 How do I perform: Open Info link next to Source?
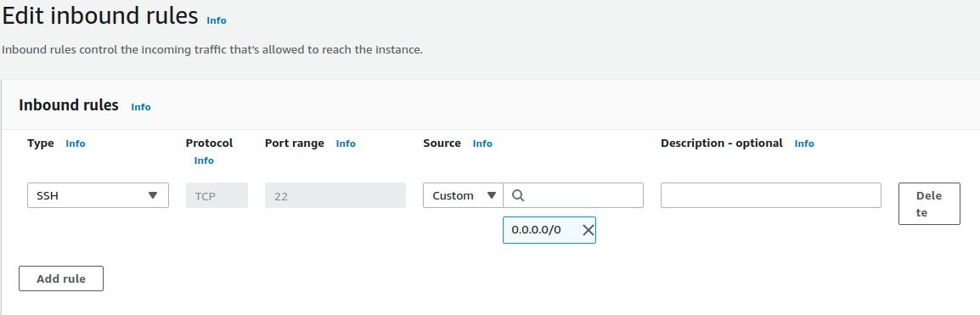pyautogui.click(x=482, y=143)
